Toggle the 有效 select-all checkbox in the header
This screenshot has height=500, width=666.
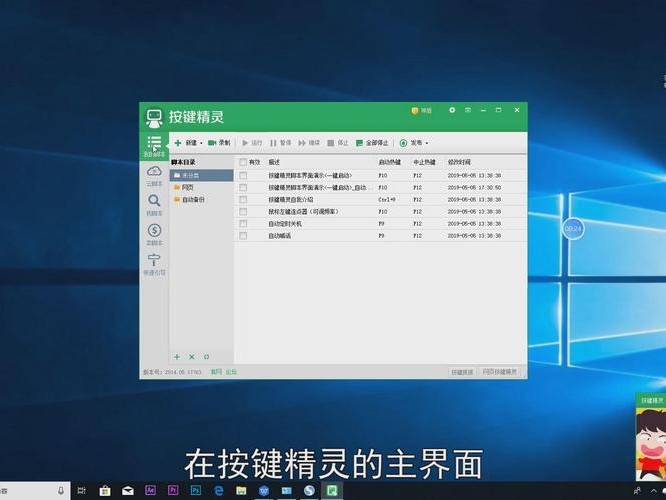point(243,162)
